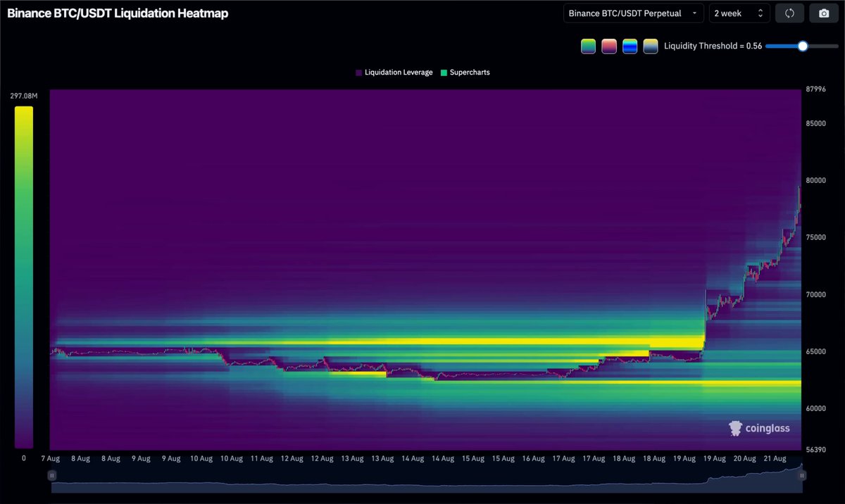
Task: Open the Binance BTC/USDT Perpetual pair dropdown
Action: pos(633,13)
